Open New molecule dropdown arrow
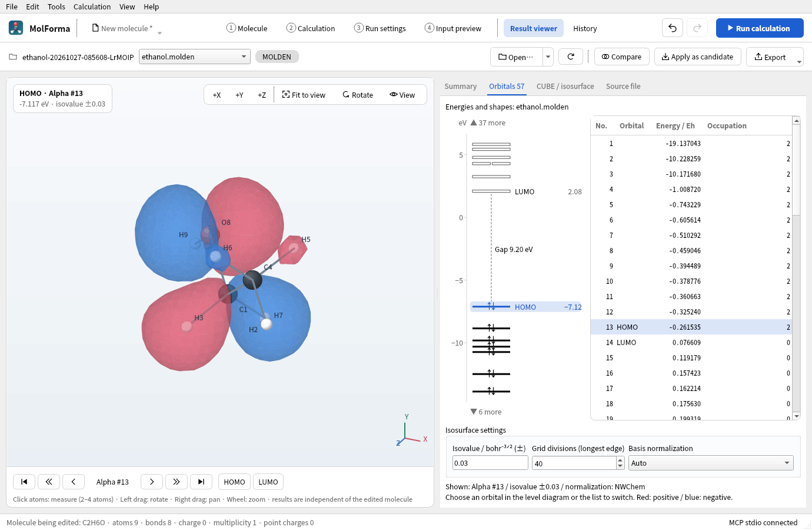This screenshot has width=812, height=530. pos(159,32)
